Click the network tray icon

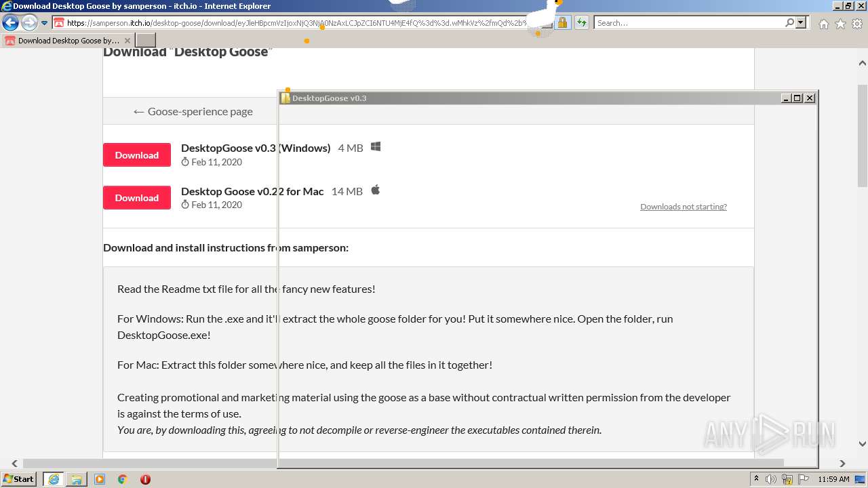coord(787,479)
